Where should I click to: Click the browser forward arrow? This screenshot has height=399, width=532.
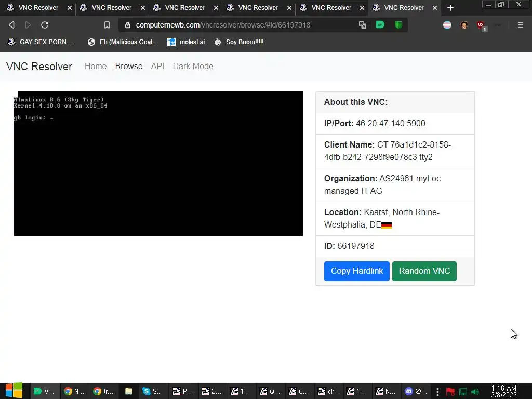[28, 25]
